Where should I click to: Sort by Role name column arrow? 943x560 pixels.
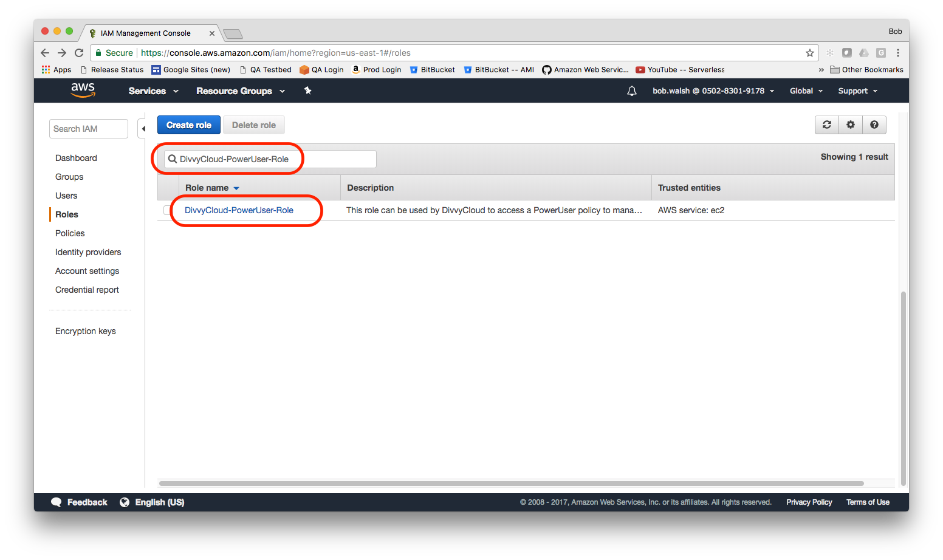(x=236, y=188)
